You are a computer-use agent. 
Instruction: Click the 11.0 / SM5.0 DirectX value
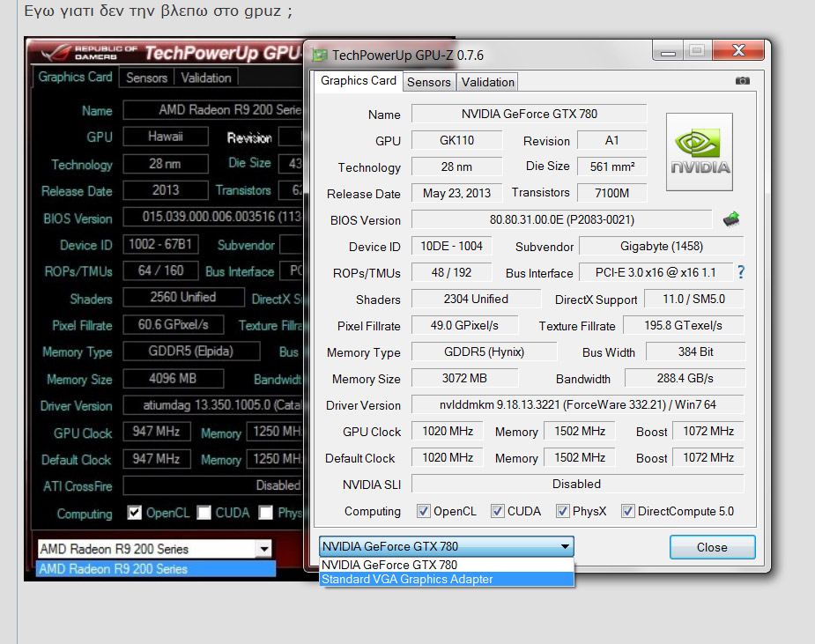tap(694, 299)
